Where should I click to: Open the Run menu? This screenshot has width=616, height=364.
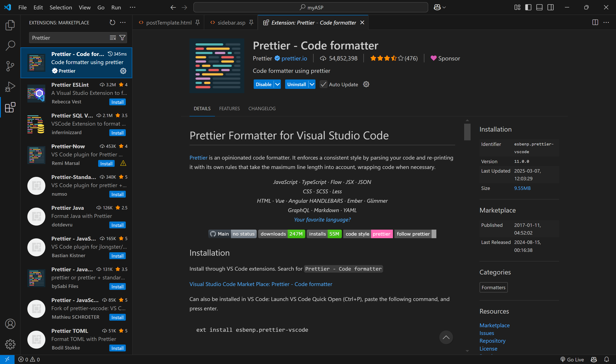click(x=116, y=7)
